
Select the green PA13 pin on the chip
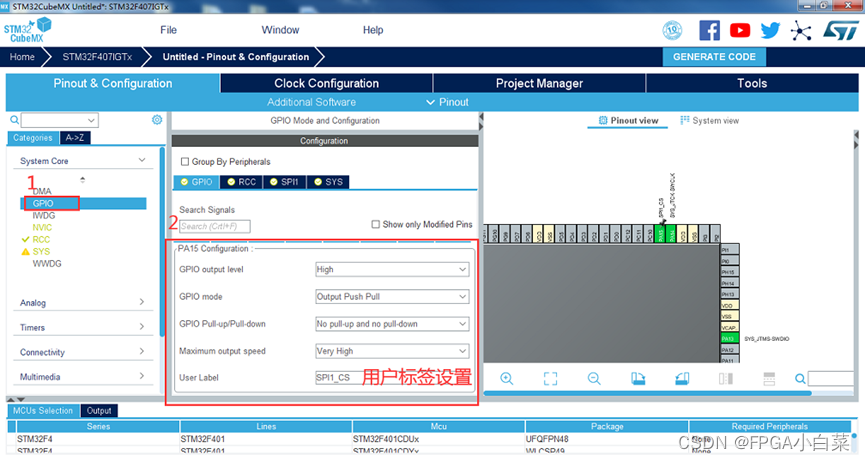pyautogui.click(x=729, y=338)
